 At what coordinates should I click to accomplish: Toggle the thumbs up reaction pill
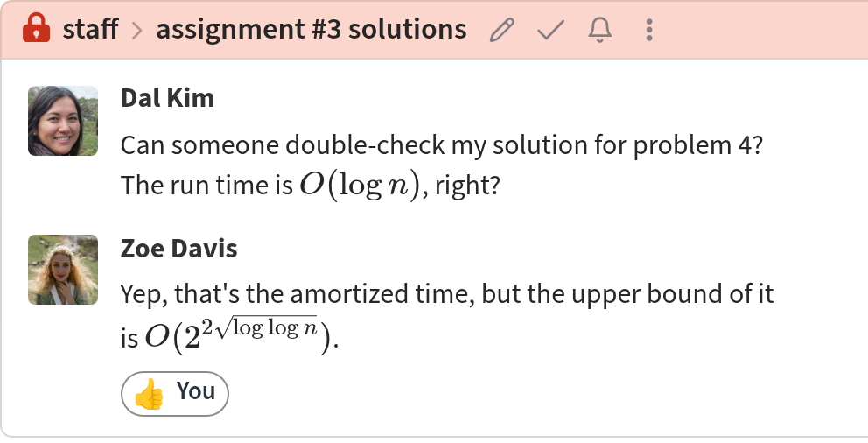coord(175,394)
